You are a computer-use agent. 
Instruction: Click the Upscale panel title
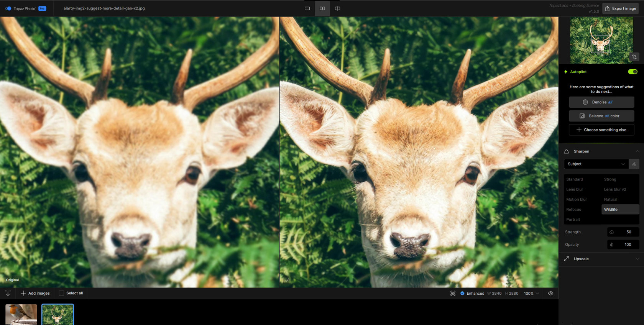[x=581, y=259]
